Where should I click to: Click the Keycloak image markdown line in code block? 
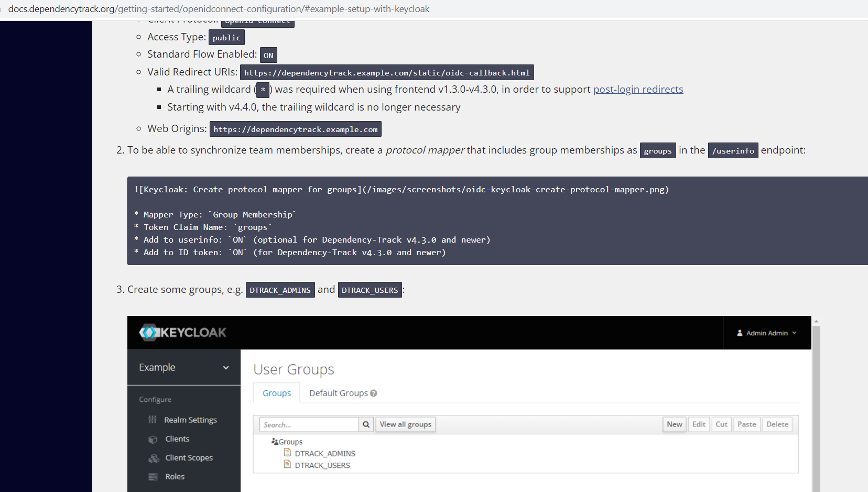402,189
